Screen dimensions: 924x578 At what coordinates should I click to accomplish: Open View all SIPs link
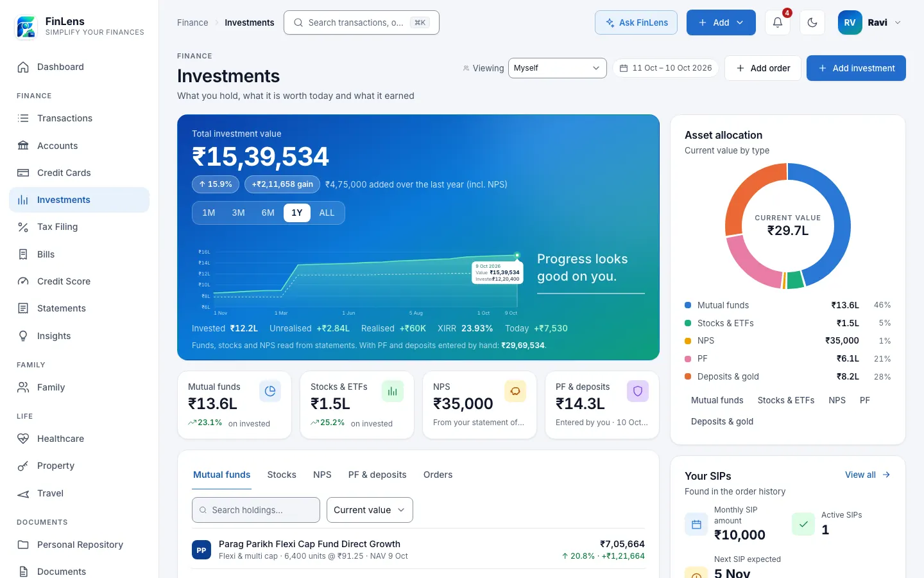pos(868,475)
